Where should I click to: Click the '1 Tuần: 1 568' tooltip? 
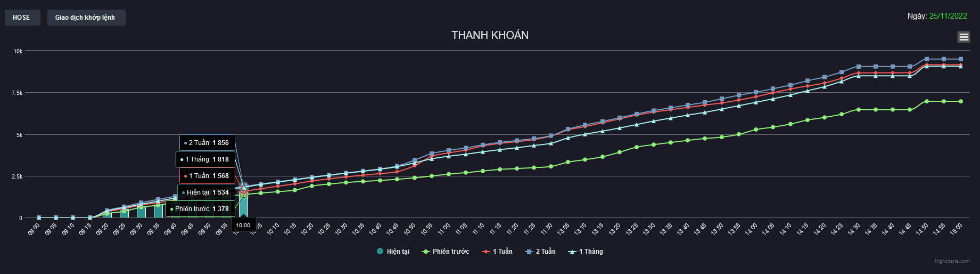[x=207, y=176]
